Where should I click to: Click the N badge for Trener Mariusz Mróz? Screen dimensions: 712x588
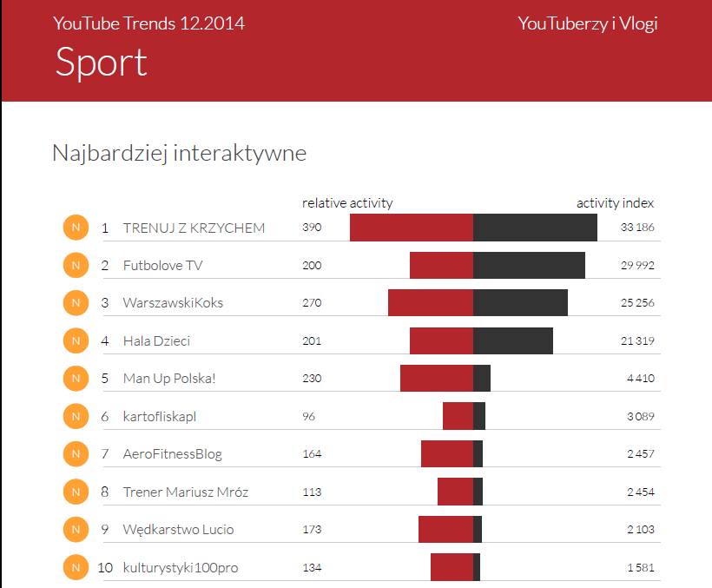[x=76, y=492]
